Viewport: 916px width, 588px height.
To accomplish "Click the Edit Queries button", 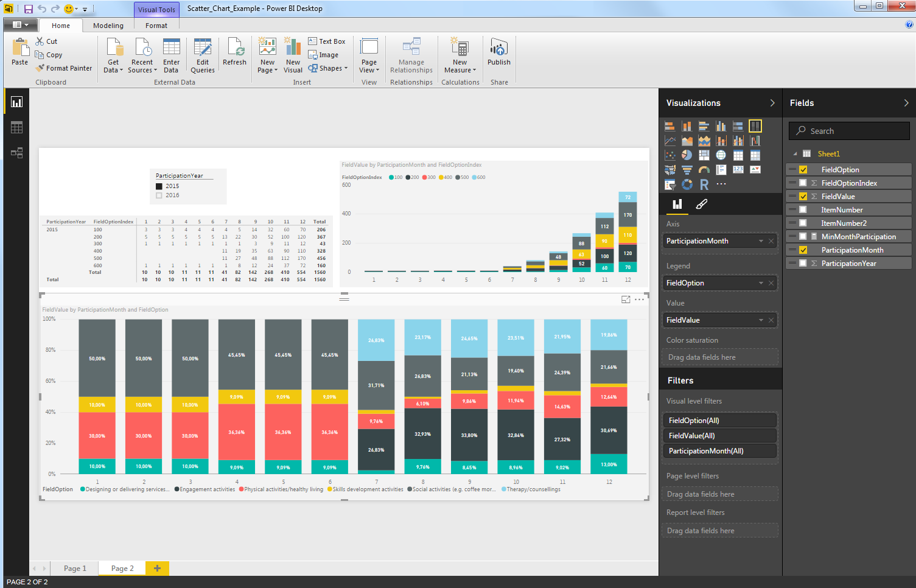I will click(203, 55).
